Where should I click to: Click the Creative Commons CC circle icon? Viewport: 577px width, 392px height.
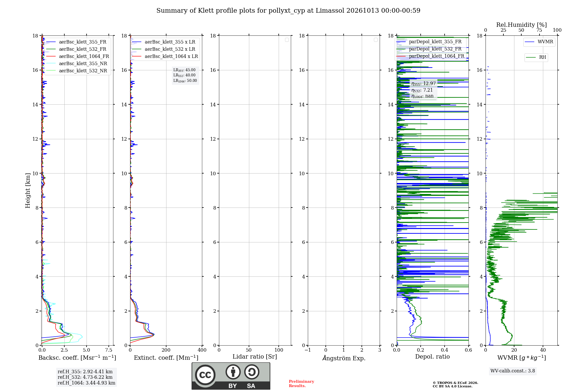pyautogui.click(x=205, y=375)
